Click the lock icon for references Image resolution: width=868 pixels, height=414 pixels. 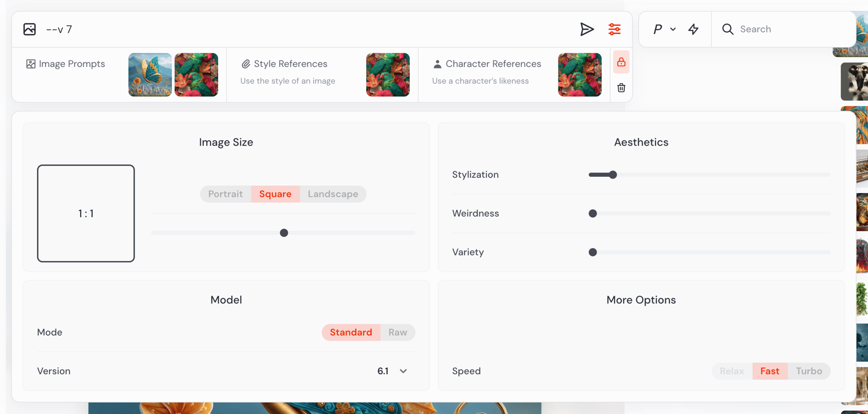pyautogui.click(x=621, y=63)
